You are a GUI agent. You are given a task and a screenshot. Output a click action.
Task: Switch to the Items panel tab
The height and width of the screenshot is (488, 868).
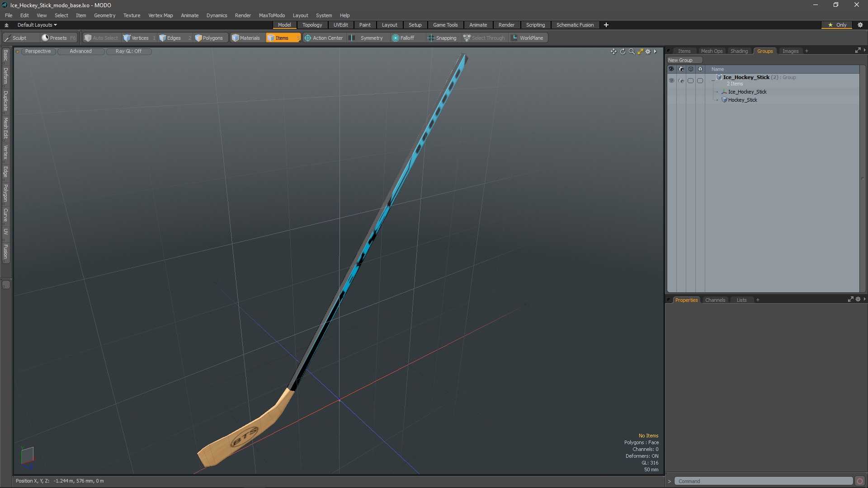pos(684,51)
